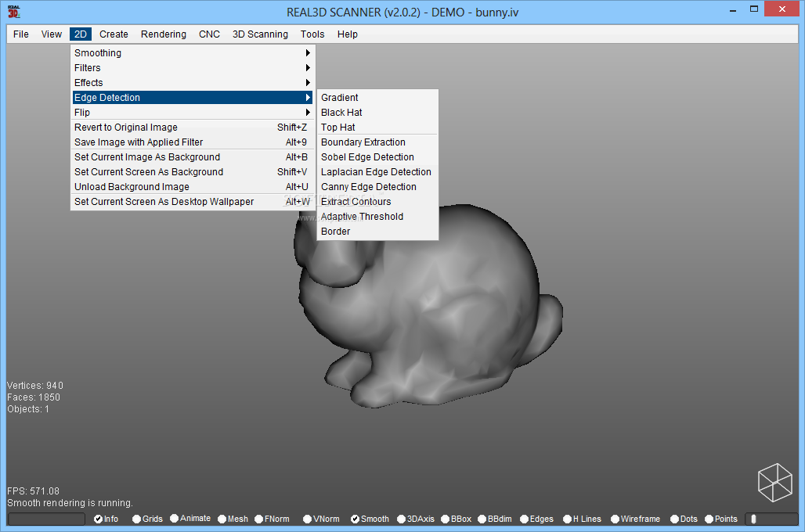Screen dimensions: 805x532
Task: Open the File menu
Action: pyautogui.click(x=21, y=34)
